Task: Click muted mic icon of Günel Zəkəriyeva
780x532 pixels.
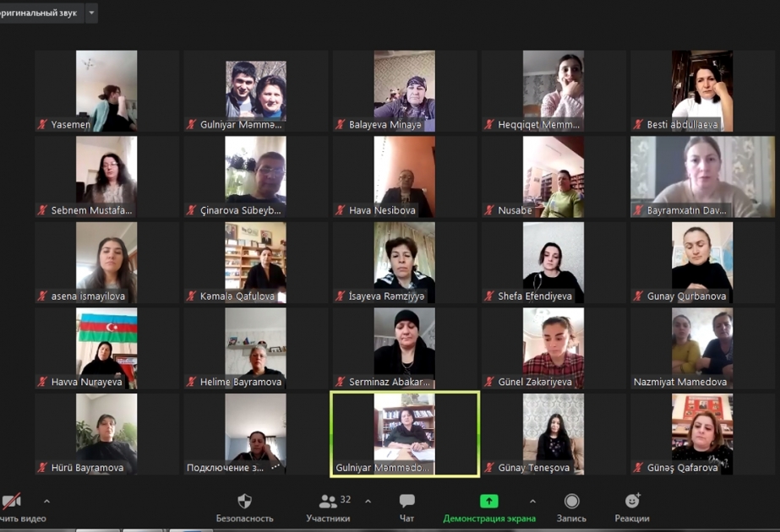Action: (489, 382)
